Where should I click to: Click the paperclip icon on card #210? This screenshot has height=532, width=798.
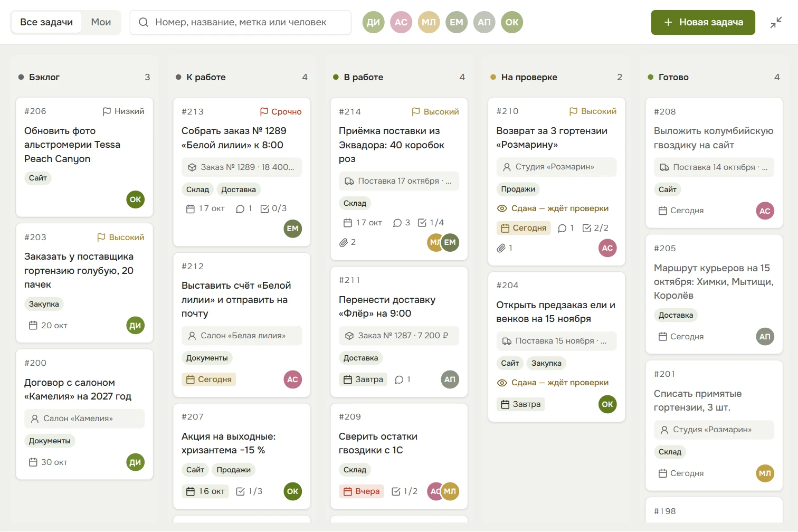501,248
